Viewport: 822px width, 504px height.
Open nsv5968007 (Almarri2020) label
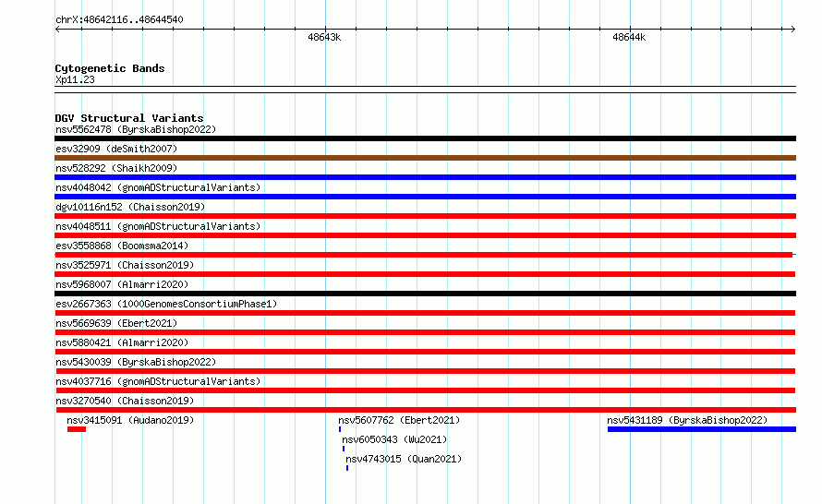tap(122, 284)
